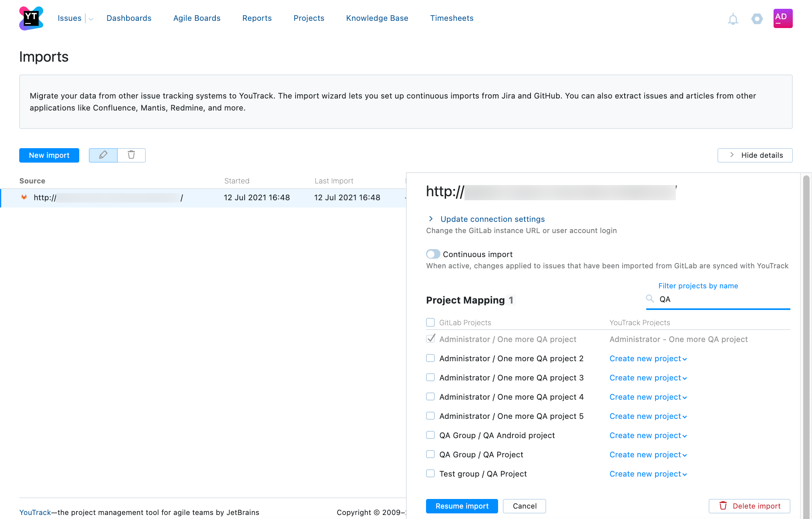This screenshot has width=812, height=519.
Task: Click the trash icon next to Delete import
Action: pyautogui.click(x=723, y=506)
